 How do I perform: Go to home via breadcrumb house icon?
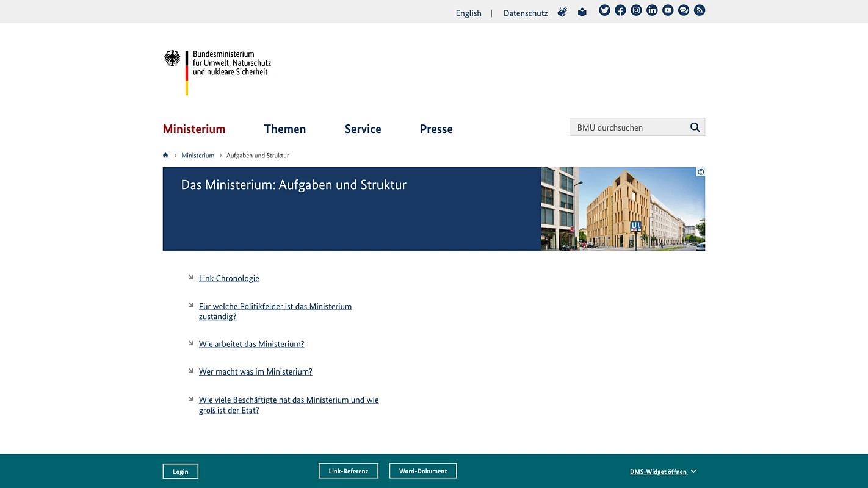(165, 156)
